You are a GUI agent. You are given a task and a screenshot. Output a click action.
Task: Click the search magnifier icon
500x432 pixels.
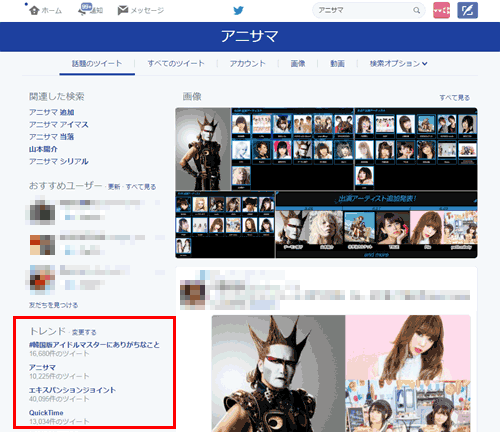click(x=416, y=10)
